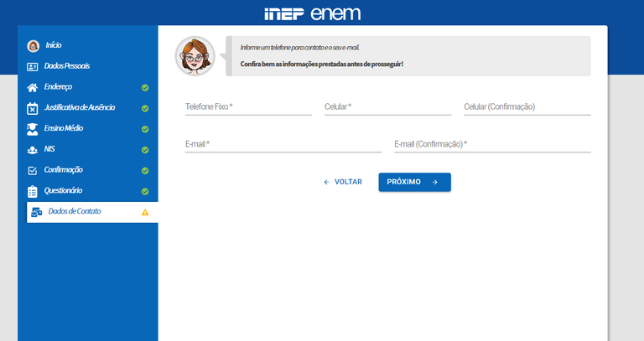Image resolution: width=644 pixels, height=341 pixels.
Task: Click green check beside Ensino Médio
Action: pos(145,129)
